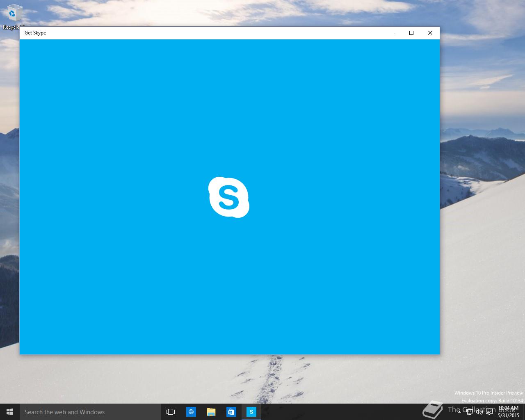Show hidden system tray icons
Screen dimensions: 525x420
point(459,412)
